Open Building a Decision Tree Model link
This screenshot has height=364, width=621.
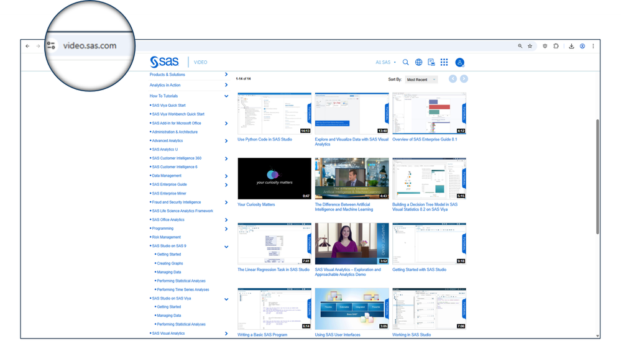point(425,207)
